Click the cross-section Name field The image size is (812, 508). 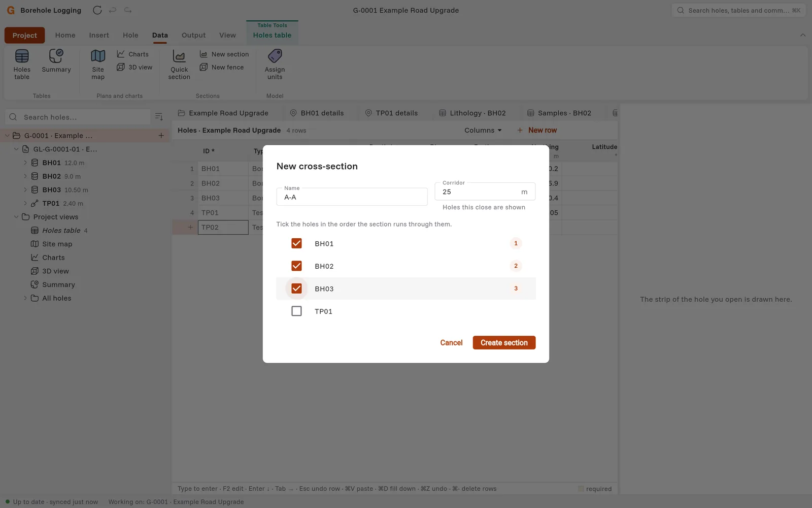[x=352, y=197]
